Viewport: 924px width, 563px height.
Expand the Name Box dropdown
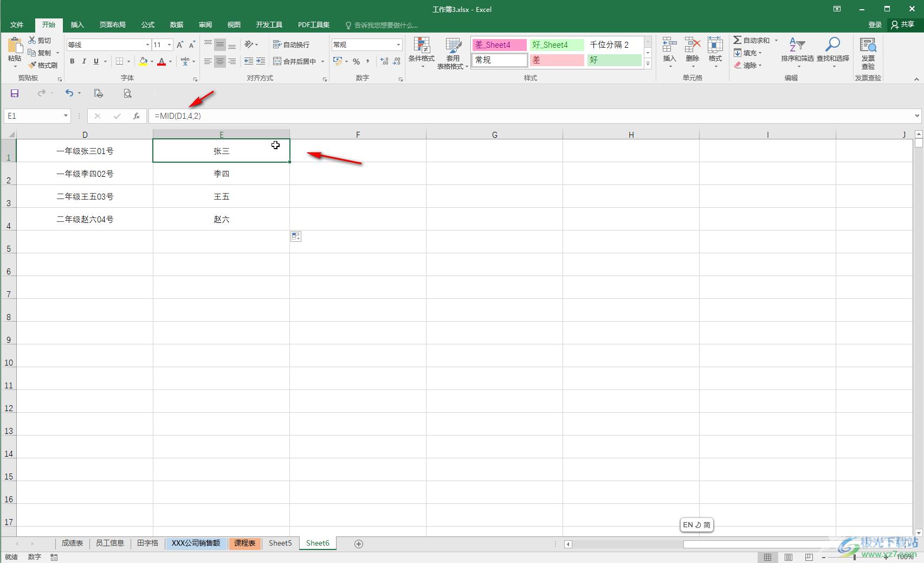66,116
